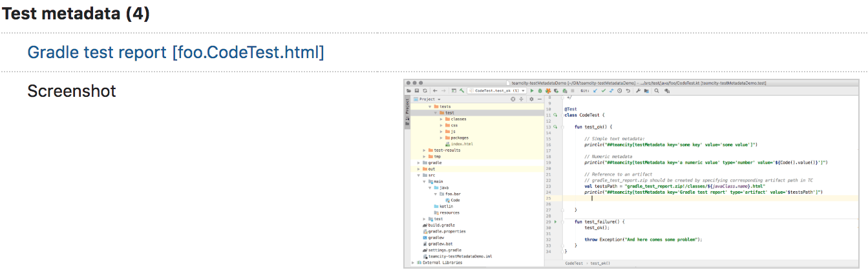Expand the classes folder in the project tree
The width and height of the screenshot is (868, 277).
pyautogui.click(x=441, y=119)
